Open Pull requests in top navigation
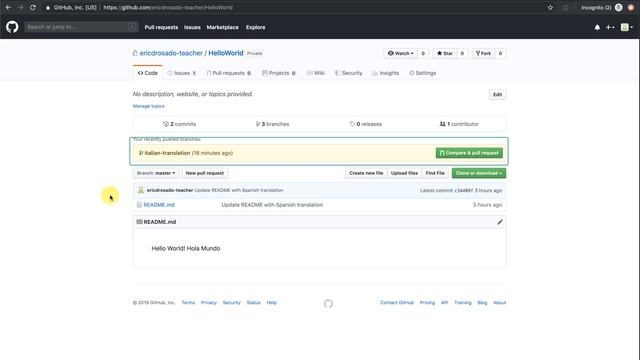 click(161, 27)
